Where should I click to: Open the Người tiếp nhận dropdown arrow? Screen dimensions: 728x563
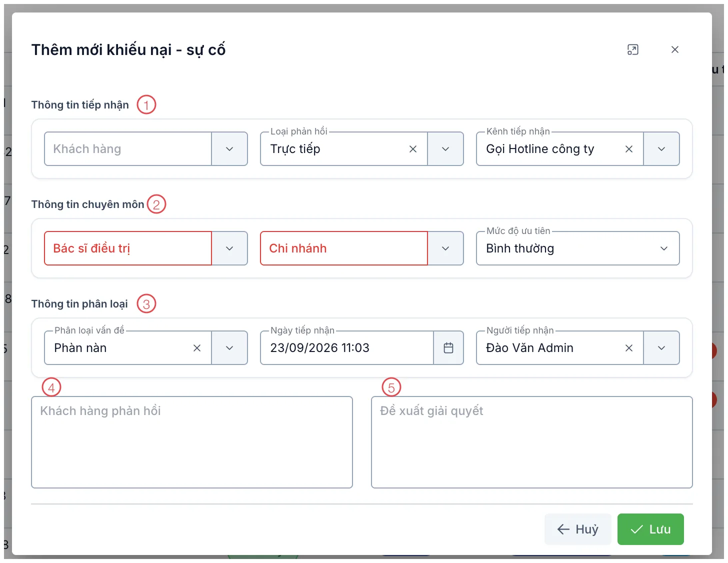pyautogui.click(x=661, y=348)
